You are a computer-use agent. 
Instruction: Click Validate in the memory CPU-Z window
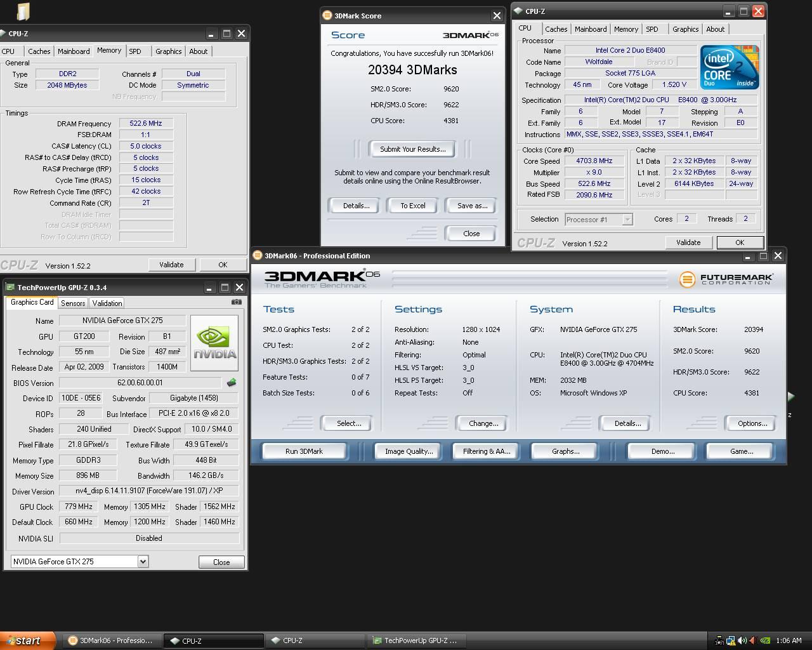171,265
